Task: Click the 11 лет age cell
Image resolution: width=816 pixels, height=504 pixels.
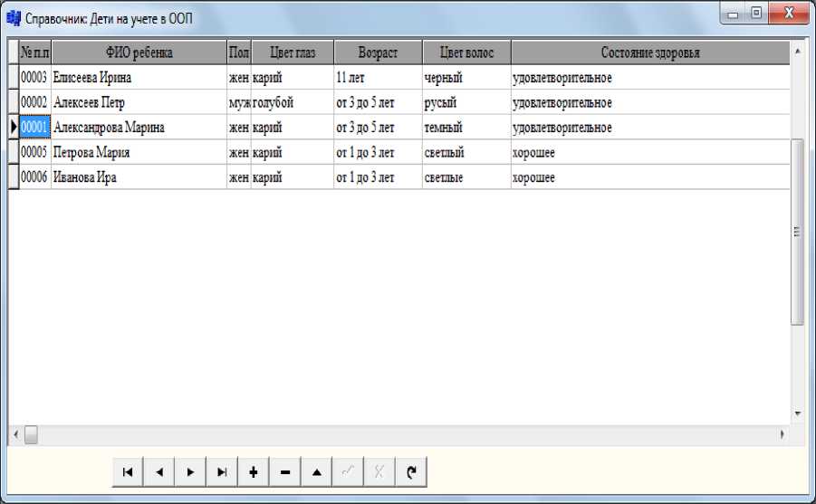Action: (378, 77)
